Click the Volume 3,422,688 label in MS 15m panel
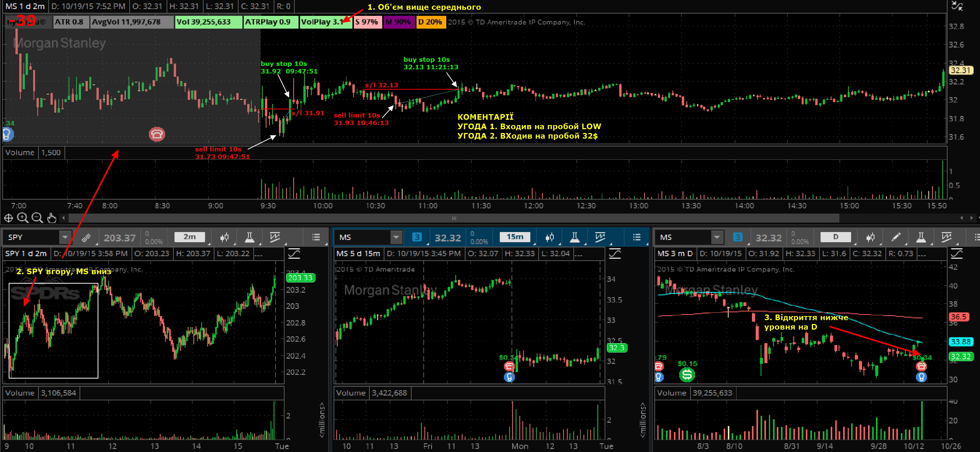This screenshot has width=980, height=452. (x=372, y=393)
